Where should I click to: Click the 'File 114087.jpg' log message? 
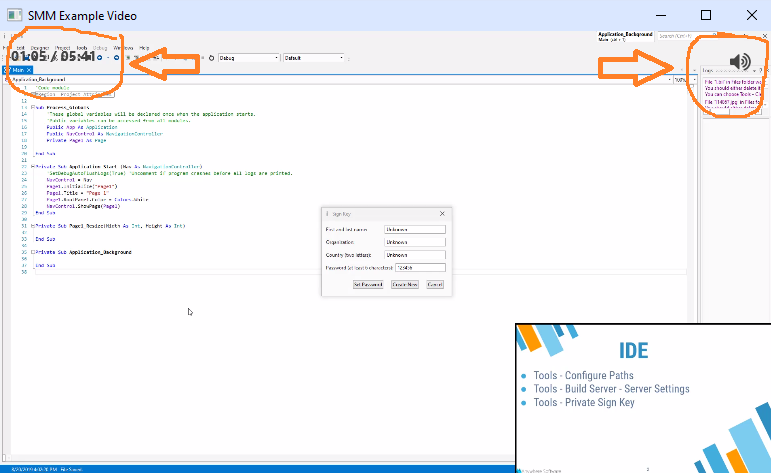(733, 102)
